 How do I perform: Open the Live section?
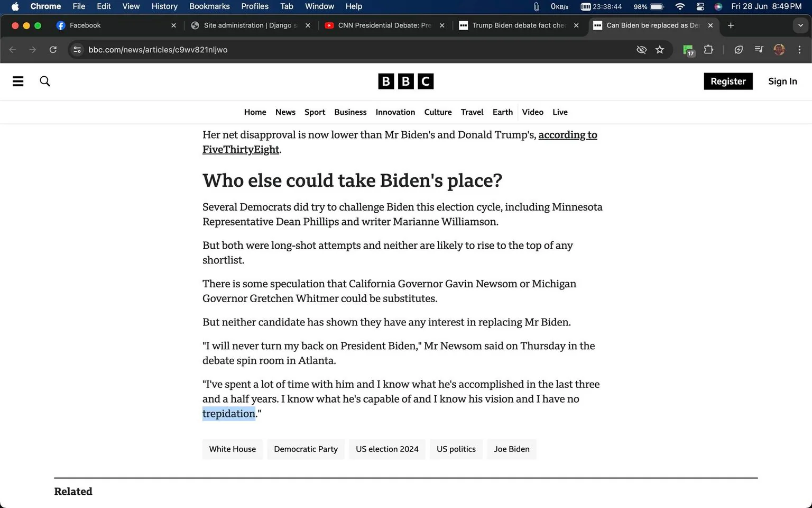(560, 112)
